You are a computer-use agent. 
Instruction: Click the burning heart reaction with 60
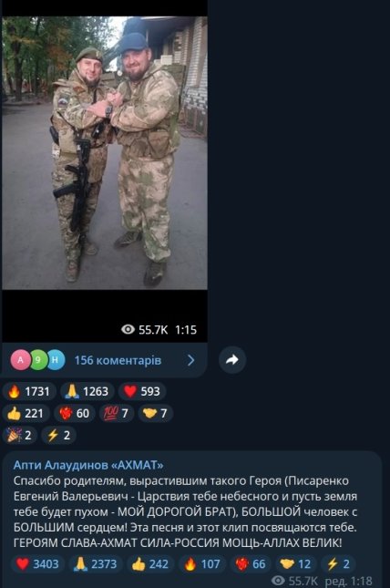pos(74,413)
